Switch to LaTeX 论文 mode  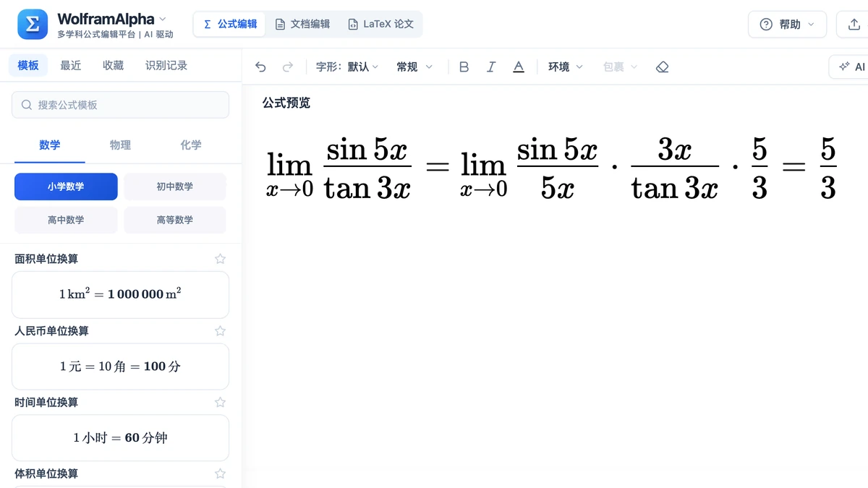[380, 24]
